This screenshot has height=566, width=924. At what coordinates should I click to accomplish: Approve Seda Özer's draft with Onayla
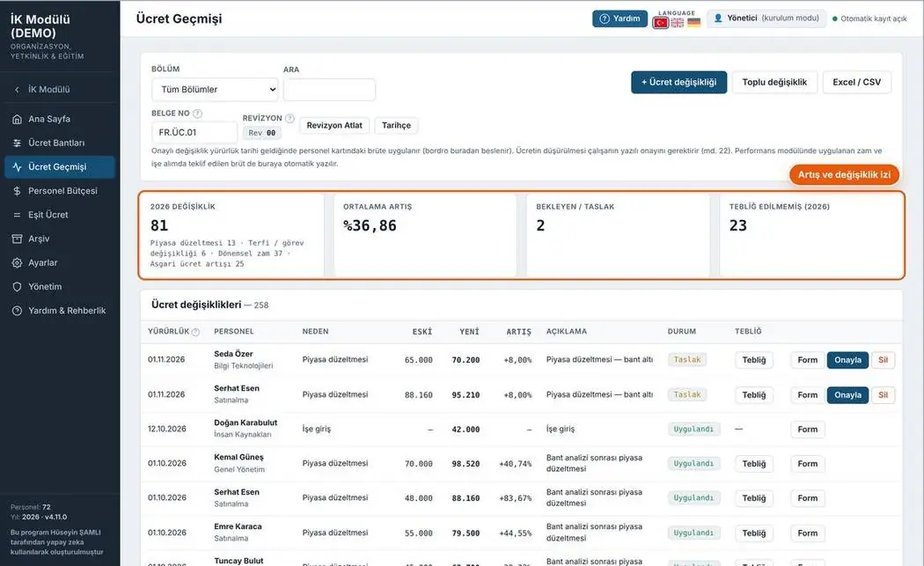tap(847, 360)
